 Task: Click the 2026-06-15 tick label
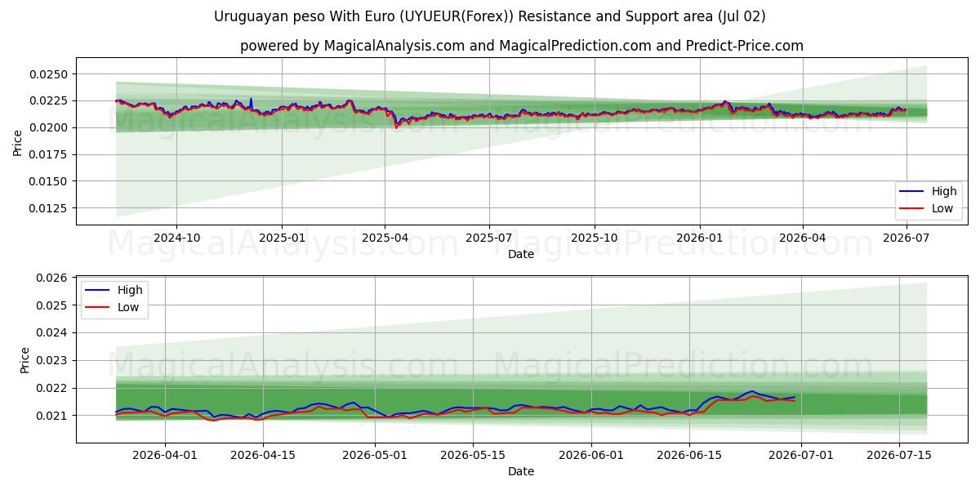690,455
